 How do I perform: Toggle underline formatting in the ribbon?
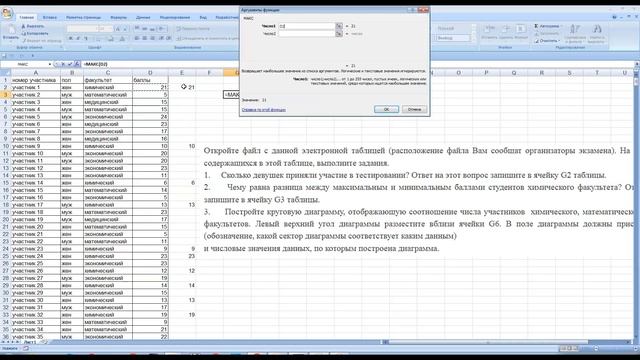click(86, 38)
